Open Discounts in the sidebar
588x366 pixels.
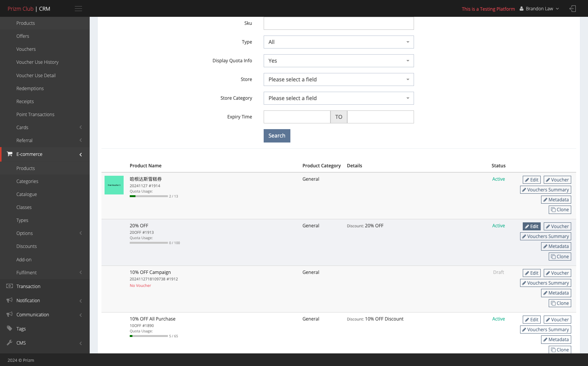point(27,246)
